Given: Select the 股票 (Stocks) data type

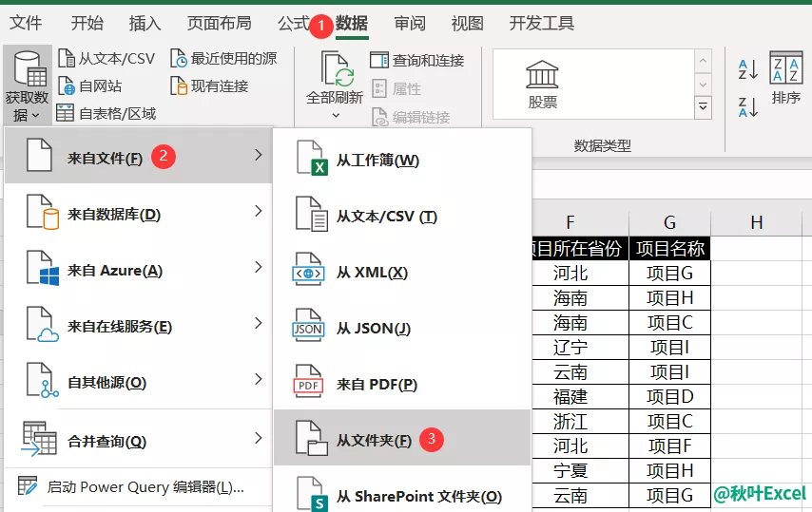Looking at the screenshot, I should tap(542, 85).
